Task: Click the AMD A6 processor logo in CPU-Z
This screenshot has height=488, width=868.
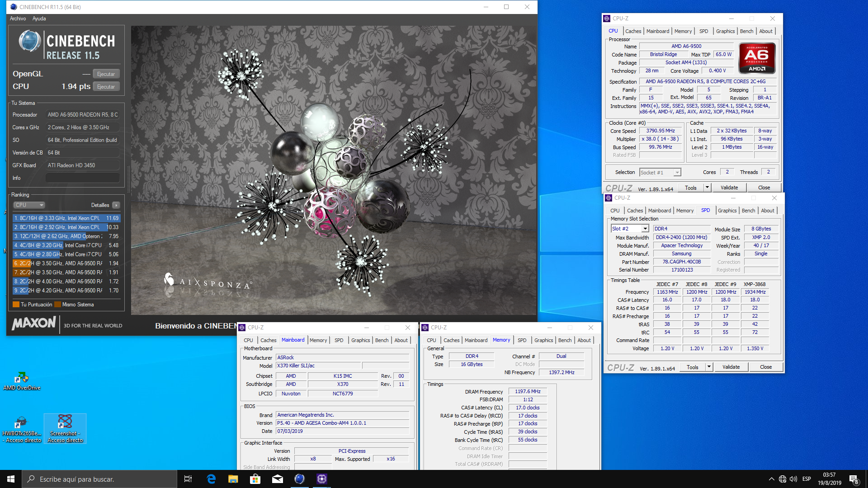Action: (x=757, y=58)
